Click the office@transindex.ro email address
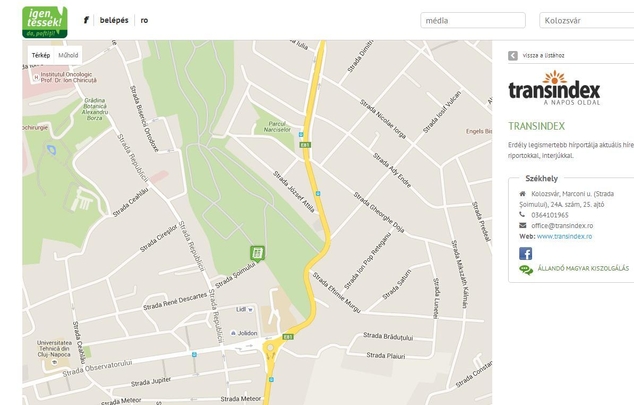Viewport: 634px width, 405px height. click(562, 226)
